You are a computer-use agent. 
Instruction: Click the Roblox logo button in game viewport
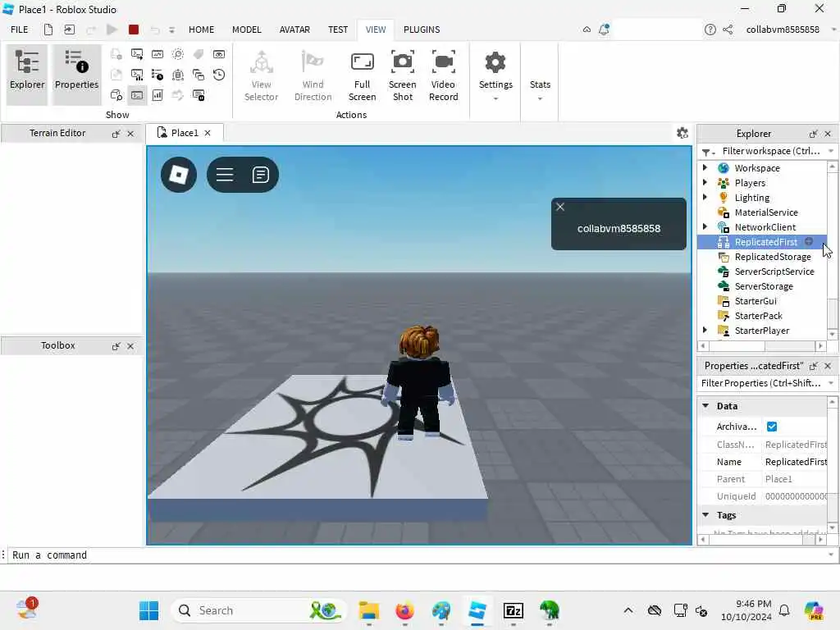click(x=179, y=175)
